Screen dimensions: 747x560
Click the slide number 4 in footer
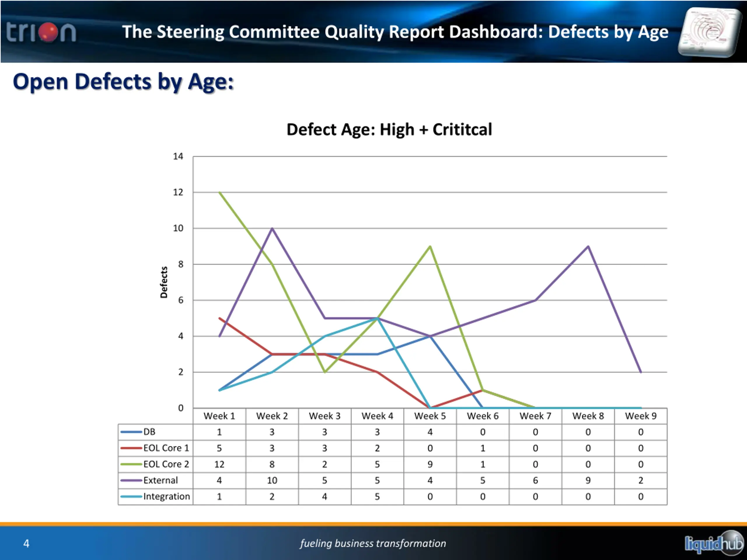tap(26, 543)
